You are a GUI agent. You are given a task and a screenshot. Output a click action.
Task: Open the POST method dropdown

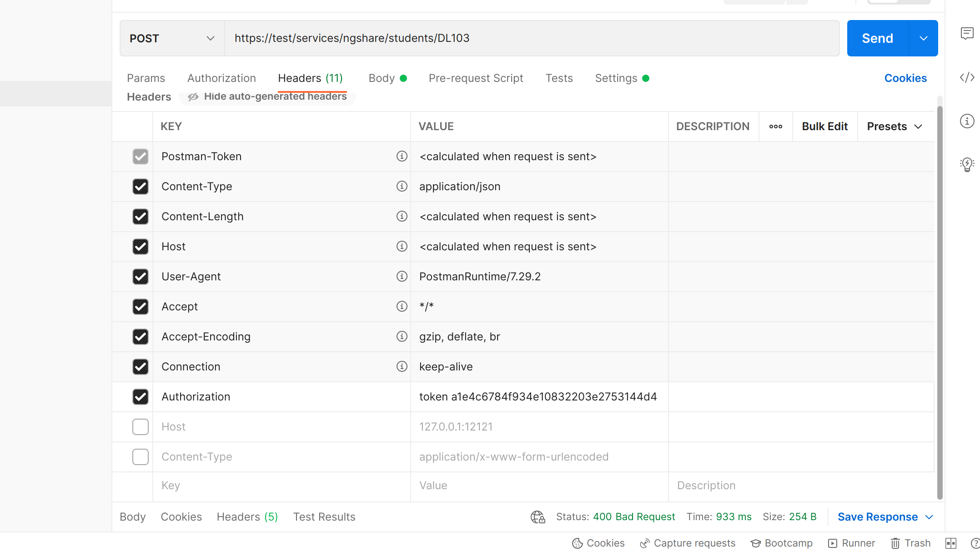(171, 38)
